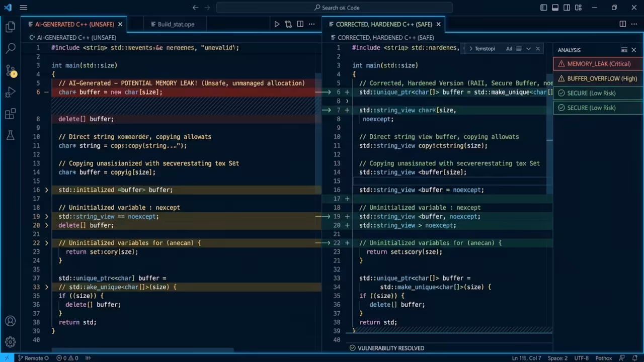Open errors and warnings count in status bar
Screen dimensions: 644x362
pos(67,358)
